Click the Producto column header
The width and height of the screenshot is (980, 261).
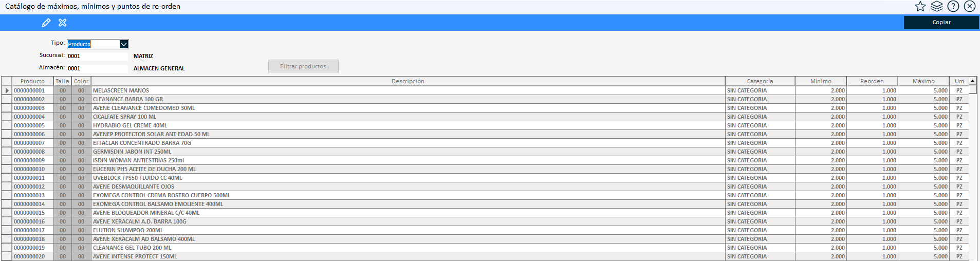click(33, 81)
